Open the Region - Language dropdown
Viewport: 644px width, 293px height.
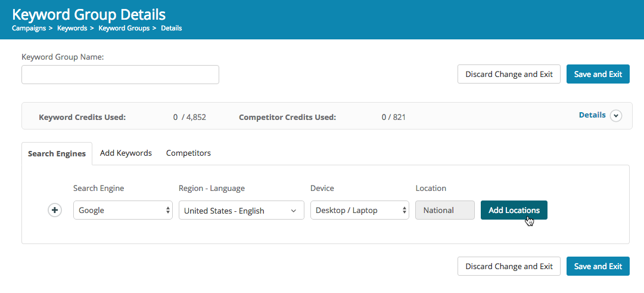click(x=240, y=210)
